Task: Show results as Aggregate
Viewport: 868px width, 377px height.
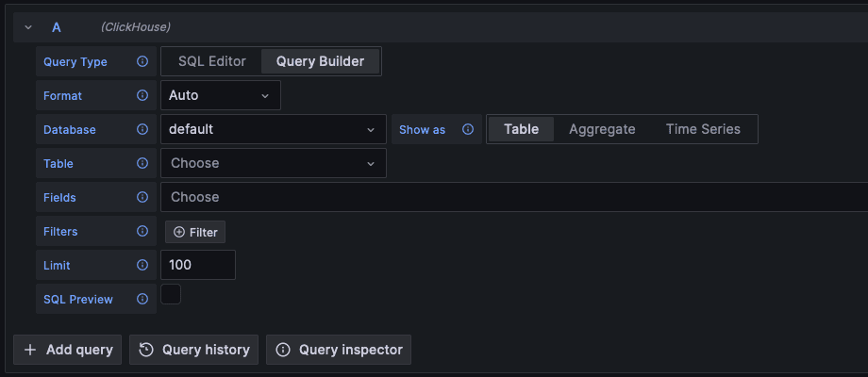Action: click(x=602, y=129)
